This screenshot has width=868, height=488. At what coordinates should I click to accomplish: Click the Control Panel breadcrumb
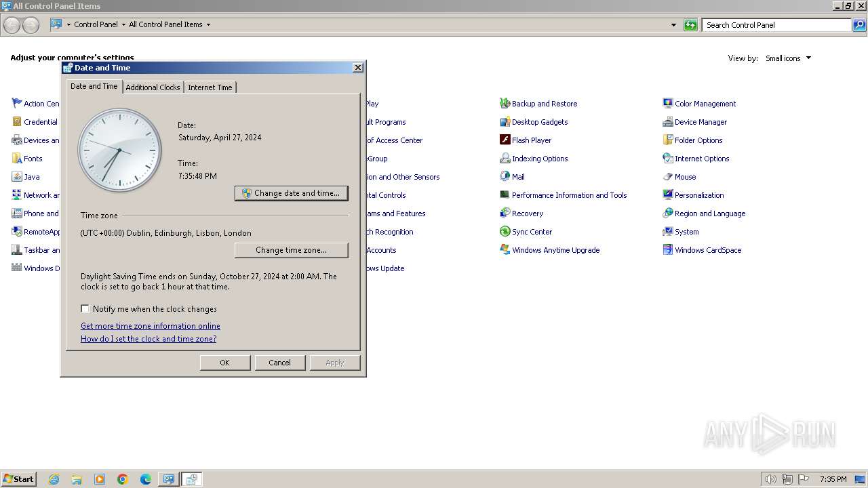click(x=96, y=24)
